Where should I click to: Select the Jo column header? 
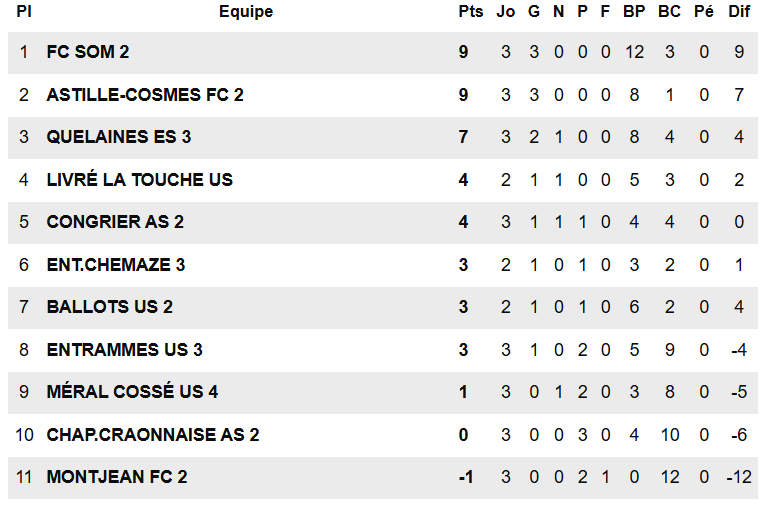click(506, 12)
